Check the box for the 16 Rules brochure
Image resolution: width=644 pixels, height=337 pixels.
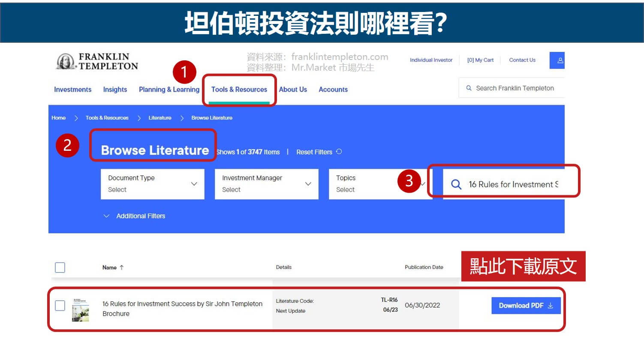(x=60, y=306)
